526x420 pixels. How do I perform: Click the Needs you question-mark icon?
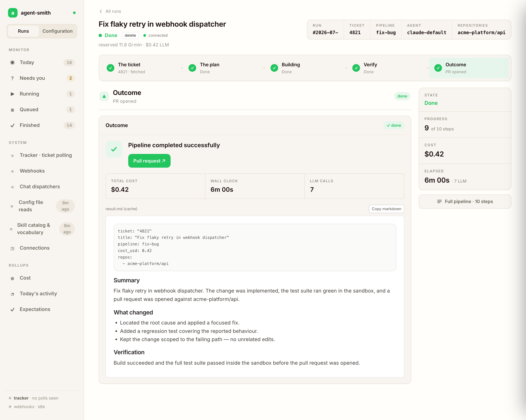12,78
